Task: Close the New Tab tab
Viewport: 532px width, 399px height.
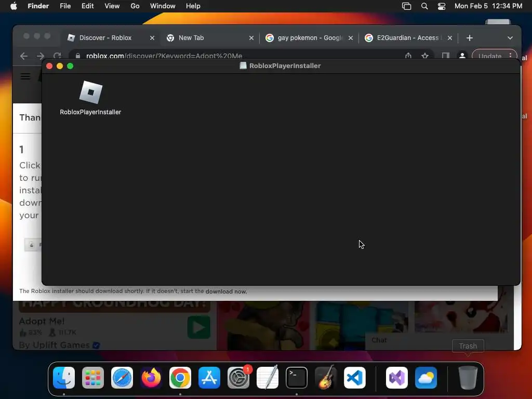Action: coord(251,38)
